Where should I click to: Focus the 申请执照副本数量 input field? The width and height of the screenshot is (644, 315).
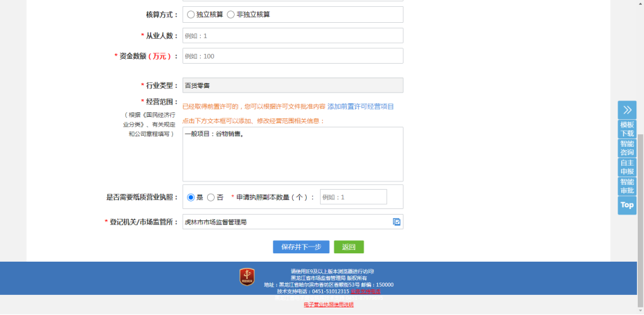[353, 197]
